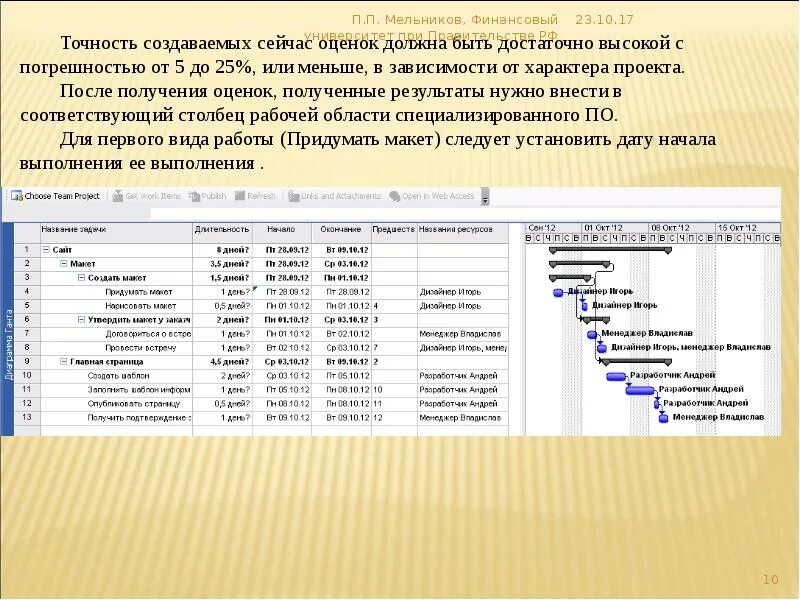The image size is (800, 600).
Task: Collapse the Макет summary task
Action: (64, 264)
